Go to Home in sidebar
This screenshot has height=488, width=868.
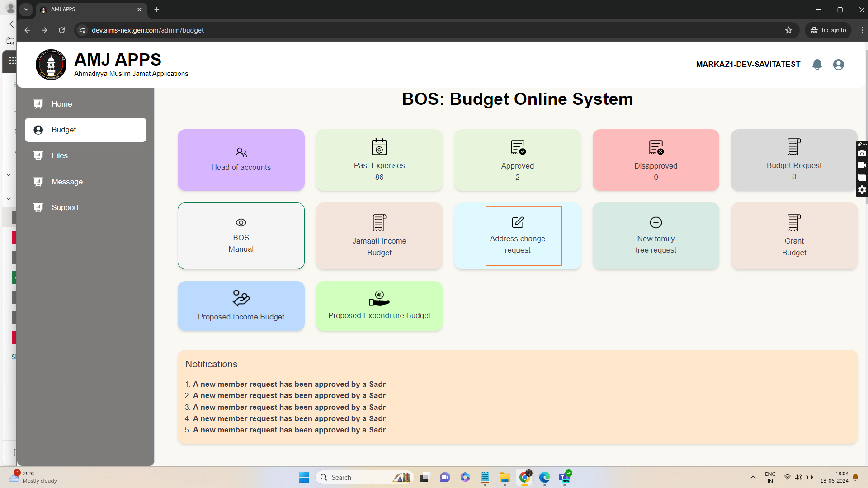coord(85,104)
